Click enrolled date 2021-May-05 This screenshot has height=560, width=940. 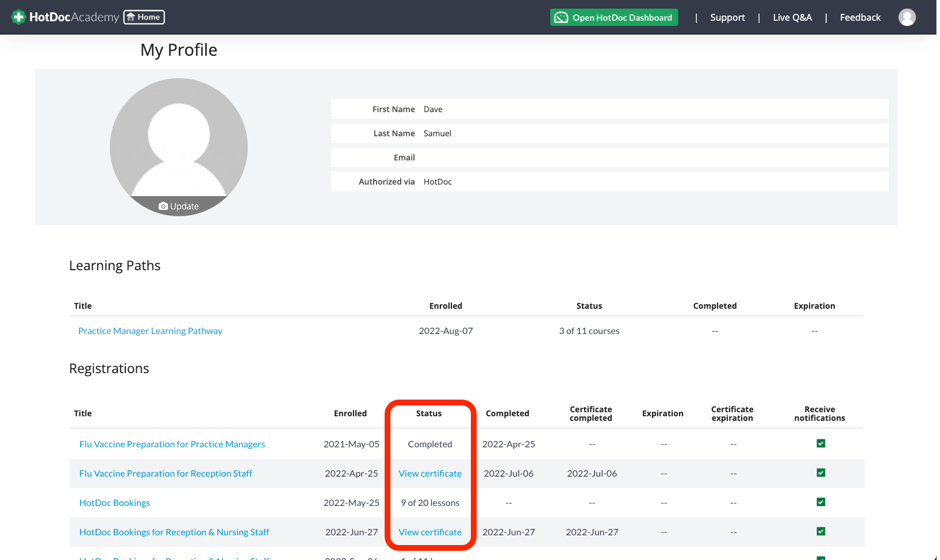351,444
